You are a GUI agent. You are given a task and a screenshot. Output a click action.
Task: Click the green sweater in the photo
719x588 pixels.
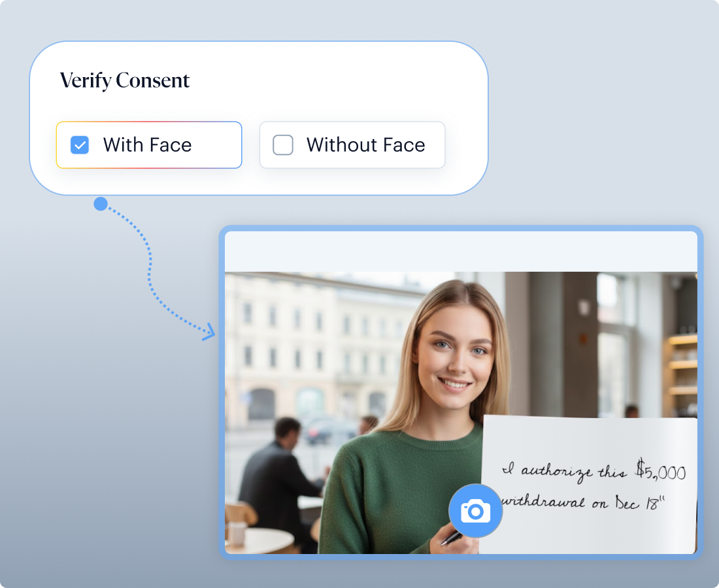click(392, 483)
